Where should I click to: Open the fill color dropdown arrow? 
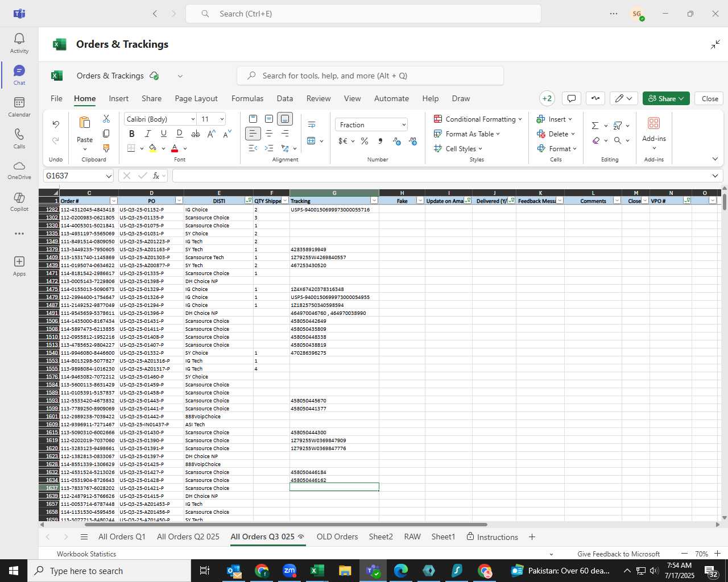pyautogui.click(x=163, y=149)
